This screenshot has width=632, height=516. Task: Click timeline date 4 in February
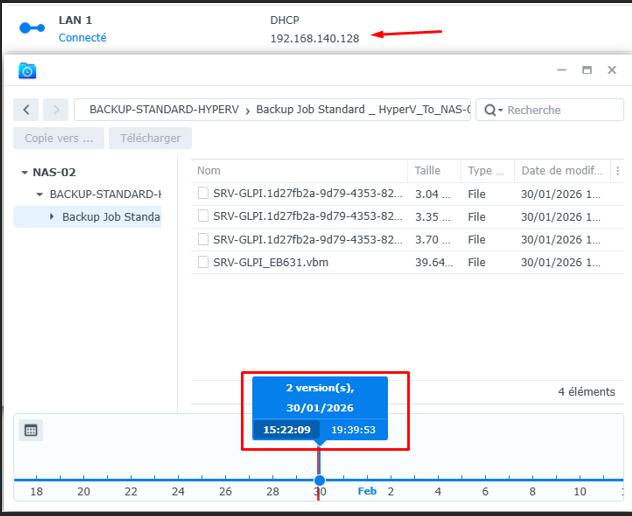[438, 491]
